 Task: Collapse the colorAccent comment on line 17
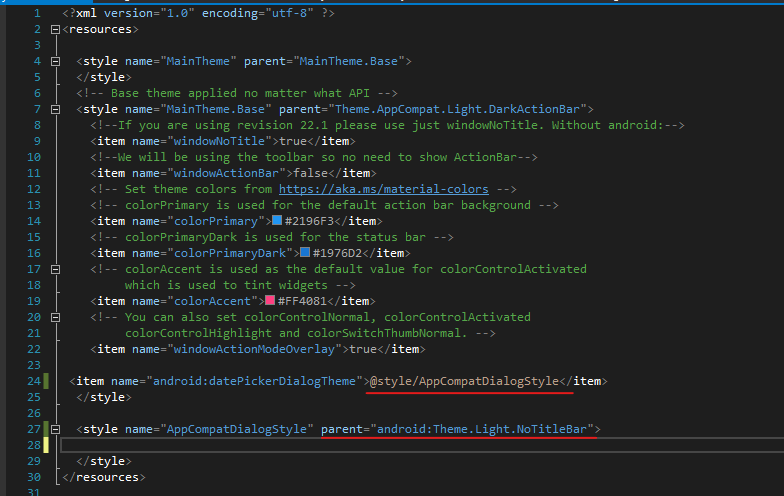(56, 270)
